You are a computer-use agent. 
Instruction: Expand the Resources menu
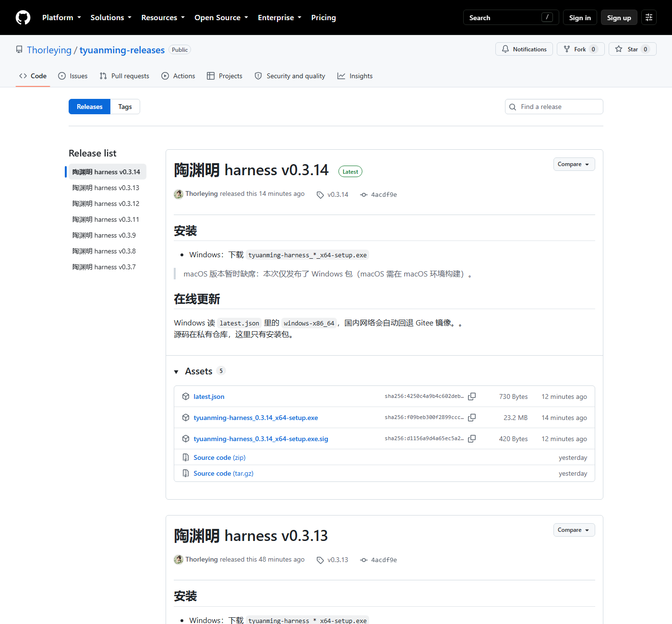(x=163, y=18)
